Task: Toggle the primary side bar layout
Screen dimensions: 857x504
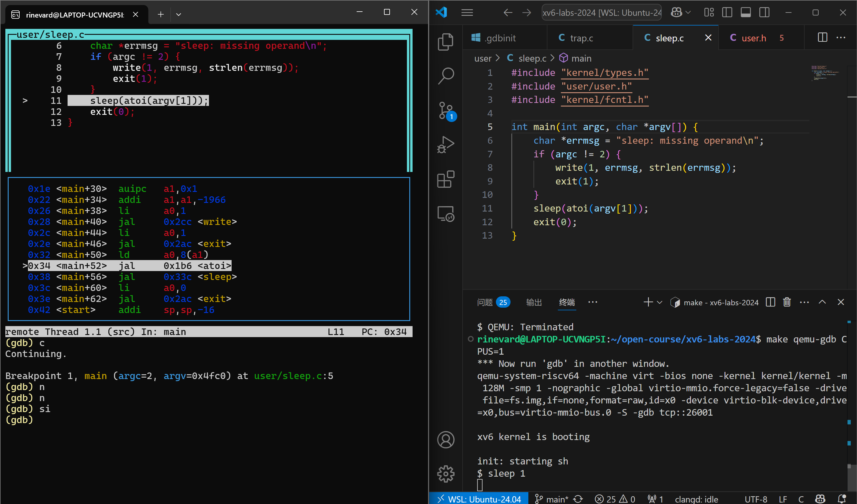Action: [727, 12]
